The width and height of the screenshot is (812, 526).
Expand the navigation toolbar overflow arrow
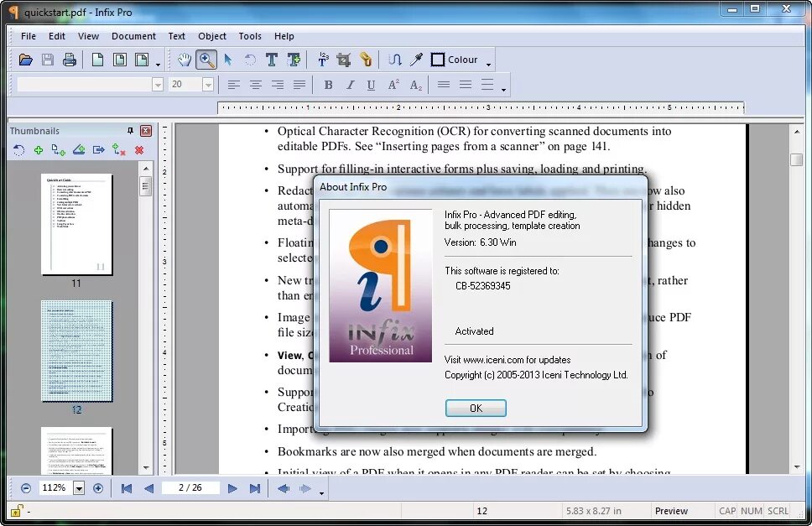(x=321, y=493)
